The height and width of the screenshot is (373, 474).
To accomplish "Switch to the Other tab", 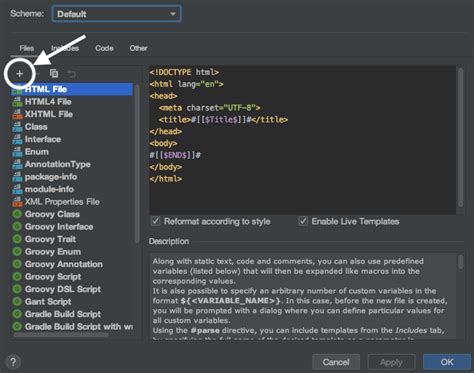I will 138,48.
